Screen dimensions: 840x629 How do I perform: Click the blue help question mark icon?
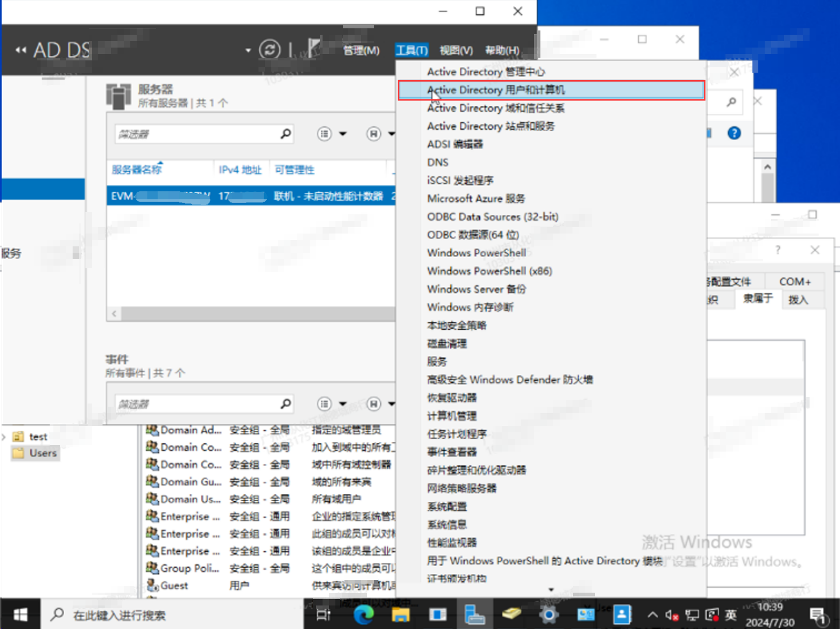(x=734, y=133)
